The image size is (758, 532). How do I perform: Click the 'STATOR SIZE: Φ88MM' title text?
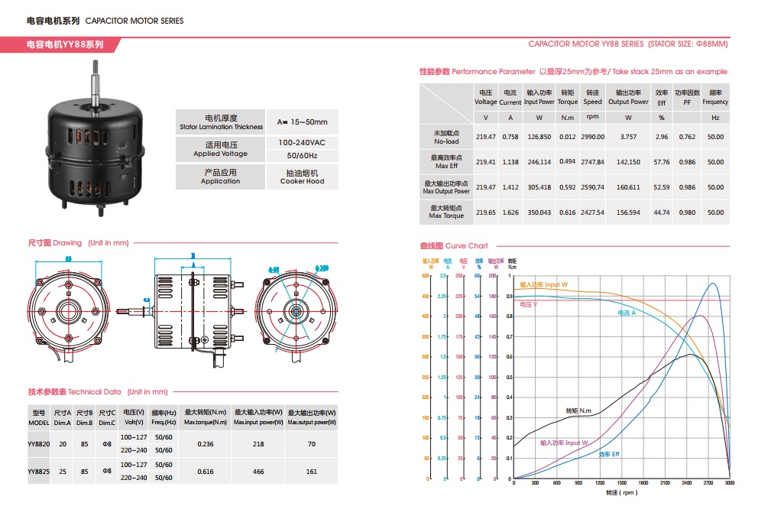pos(688,44)
